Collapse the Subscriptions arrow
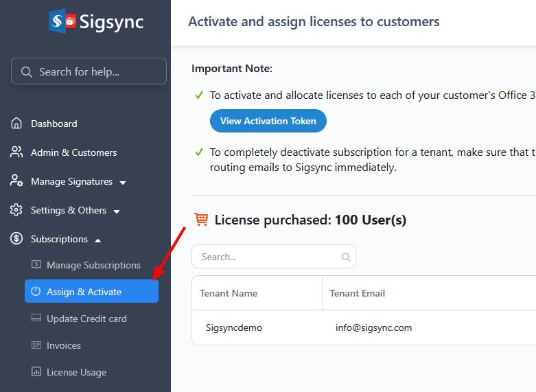The width and height of the screenshot is (536, 392). [97, 240]
